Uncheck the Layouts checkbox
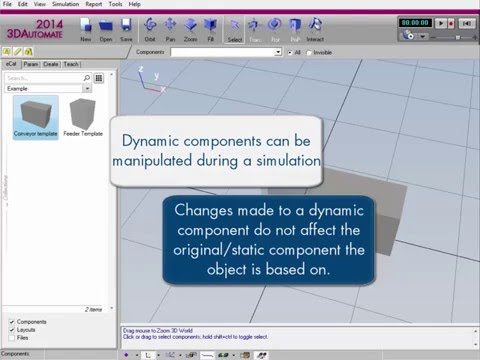Viewport: 480px width, 360px height. 12,330
